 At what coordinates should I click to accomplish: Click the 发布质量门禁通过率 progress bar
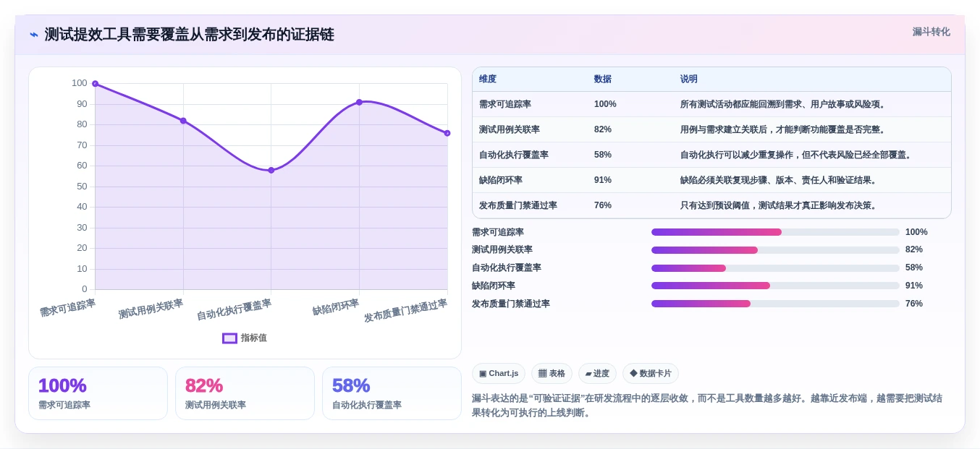click(775, 304)
